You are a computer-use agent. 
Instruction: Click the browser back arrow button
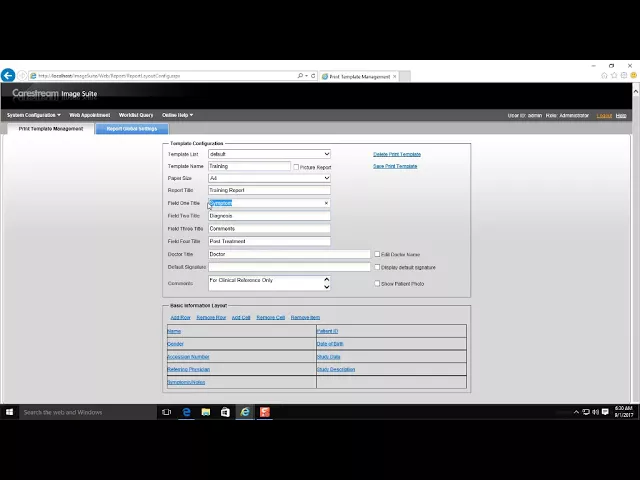point(8,76)
